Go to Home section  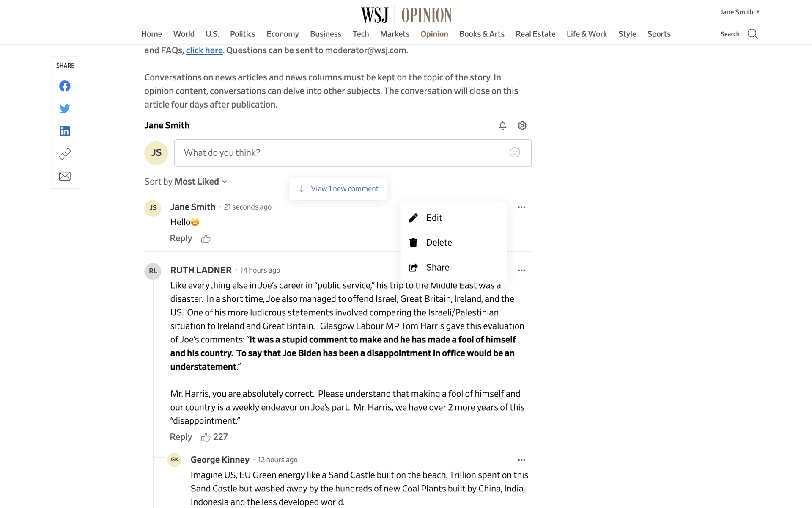[x=151, y=34]
